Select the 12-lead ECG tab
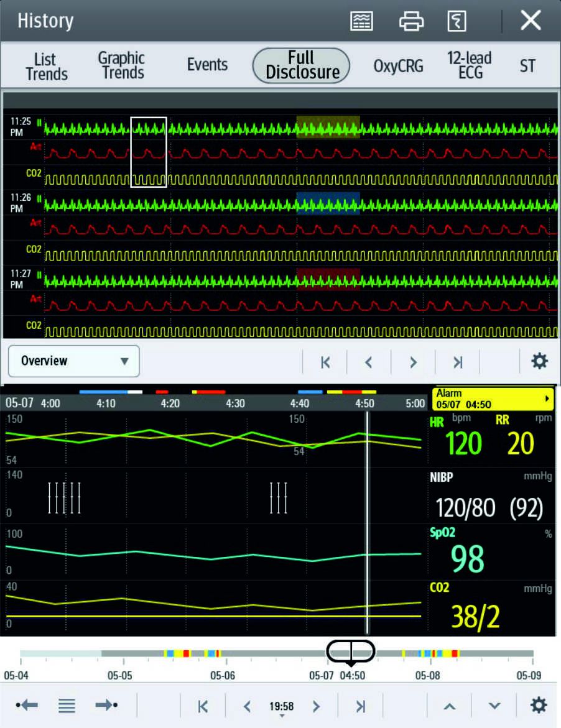Viewport: 561px width, 728px height. [469, 65]
